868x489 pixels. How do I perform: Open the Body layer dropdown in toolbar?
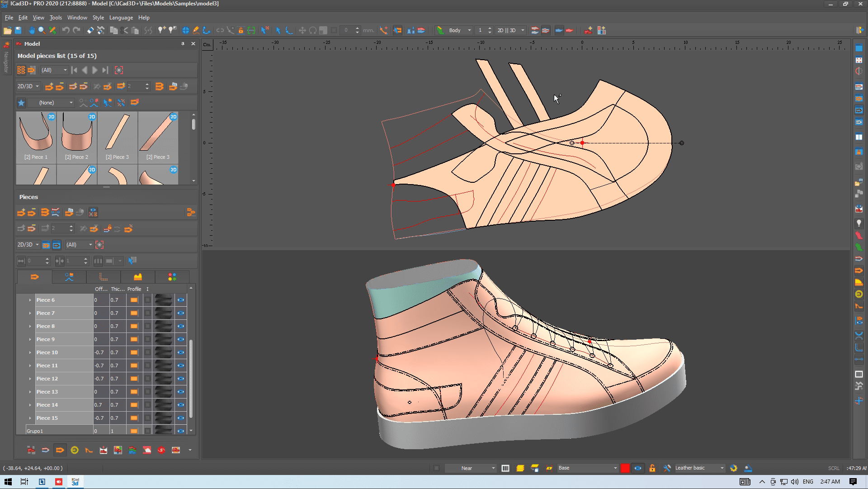[x=469, y=30]
